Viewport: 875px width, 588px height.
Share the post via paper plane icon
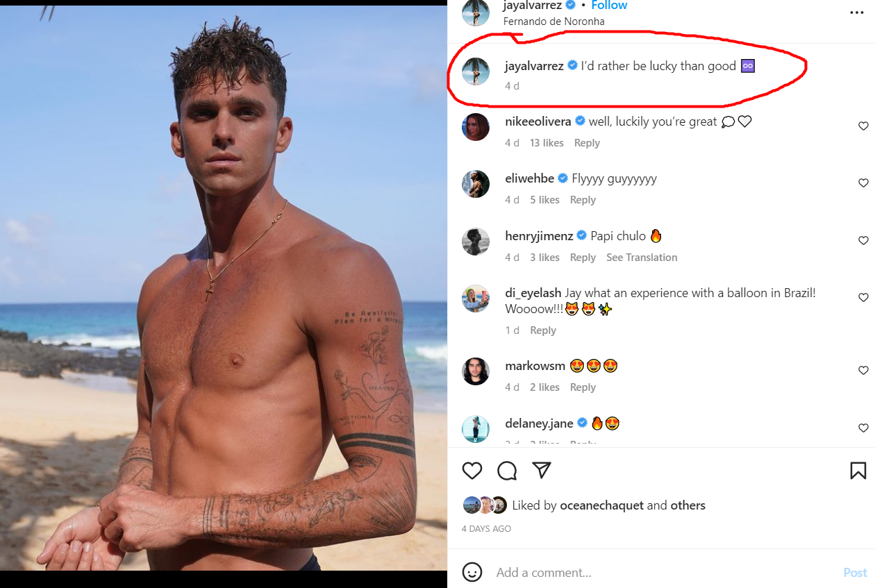[542, 470]
